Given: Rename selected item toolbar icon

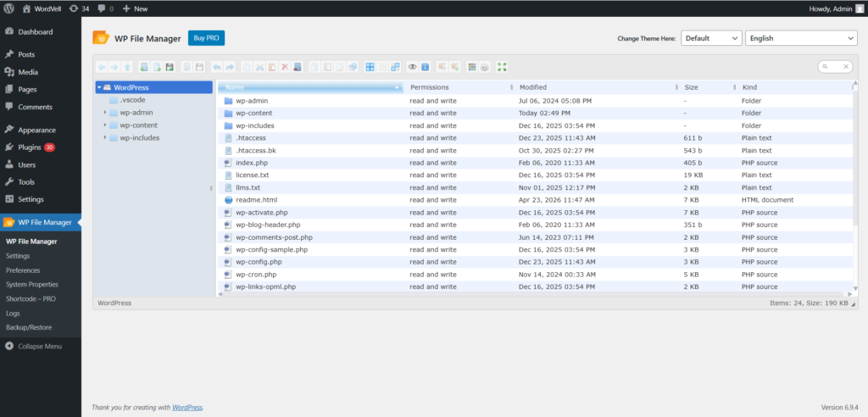Looking at the screenshot, I should (x=327, y=67).
